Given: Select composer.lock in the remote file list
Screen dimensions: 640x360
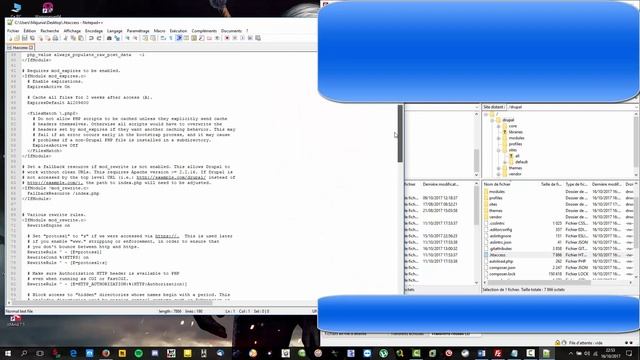Looking at the screenshot, I should tap(502, 274).
